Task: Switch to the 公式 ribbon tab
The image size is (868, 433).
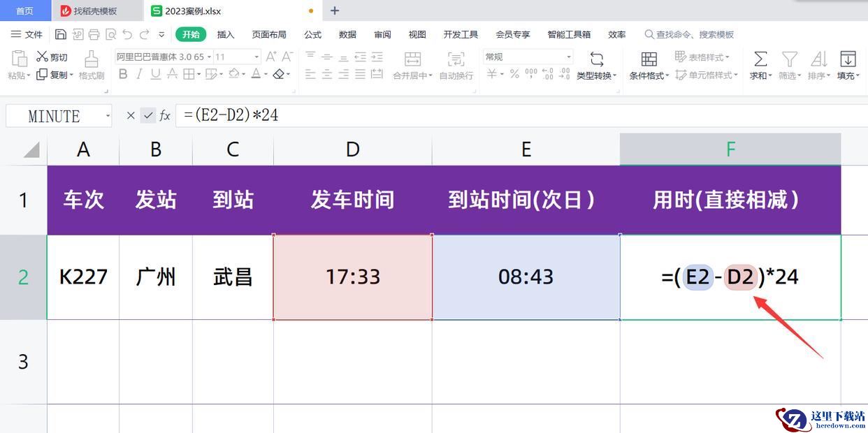Action: [x=313, y=34]
